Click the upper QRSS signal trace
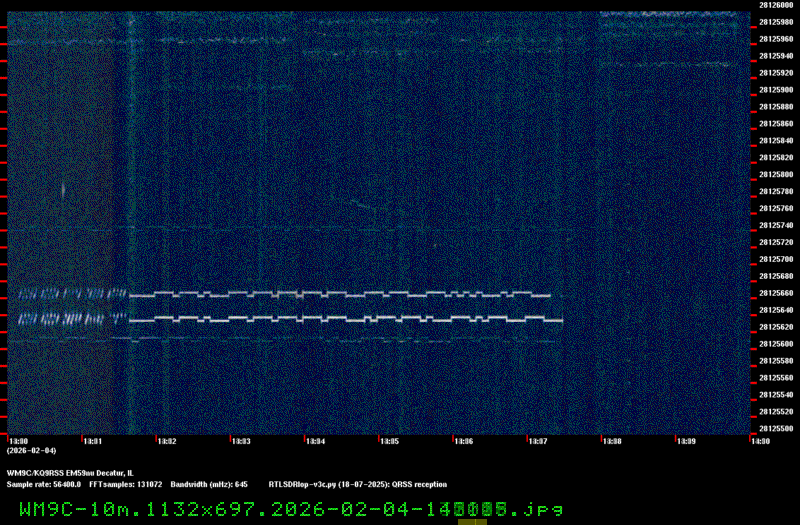This screenshot has height=525, width=800. pos(340,294)
